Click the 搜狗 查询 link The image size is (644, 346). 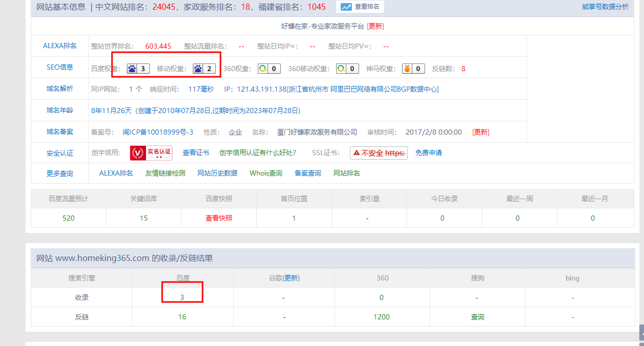(x=478, y=317)
